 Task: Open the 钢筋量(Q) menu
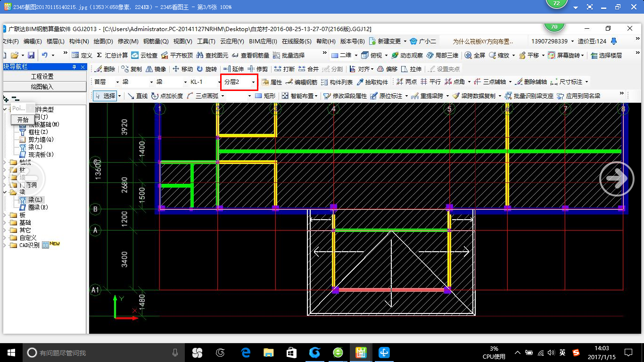click(x=156, y=41)
